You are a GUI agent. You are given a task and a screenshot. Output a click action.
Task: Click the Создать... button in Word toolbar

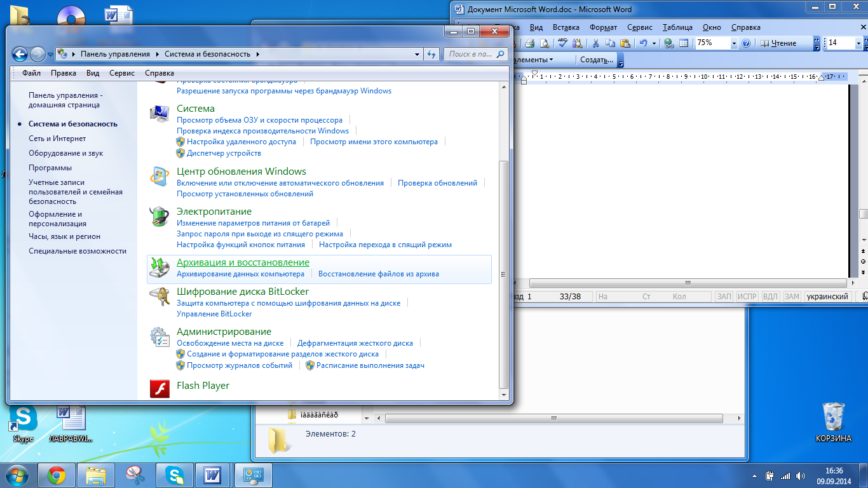coord(597,60)
